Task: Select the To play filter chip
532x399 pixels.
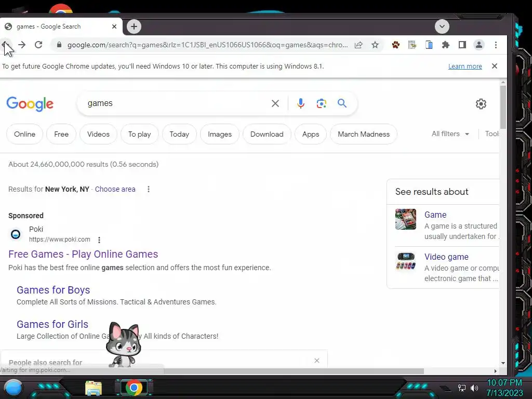Action: point(139,134)
